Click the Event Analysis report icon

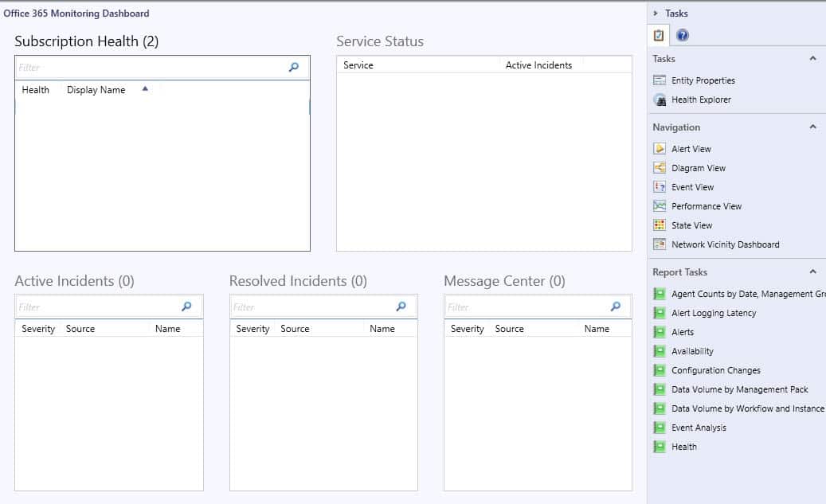[x=659, y=428]
